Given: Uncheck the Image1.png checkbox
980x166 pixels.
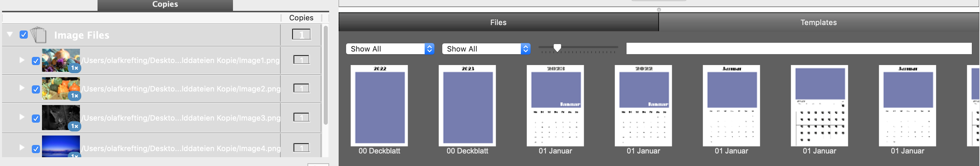Looking at the screenshot, I should (36, 61).
